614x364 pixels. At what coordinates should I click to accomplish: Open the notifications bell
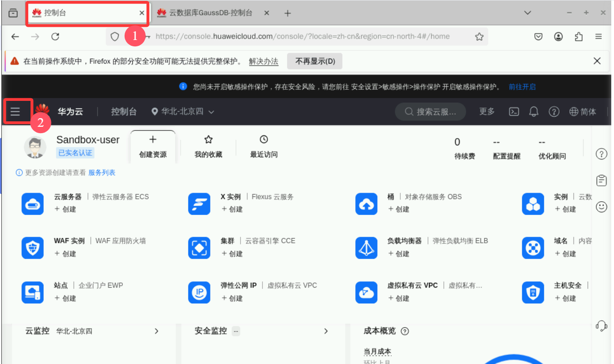pos(534,111)
